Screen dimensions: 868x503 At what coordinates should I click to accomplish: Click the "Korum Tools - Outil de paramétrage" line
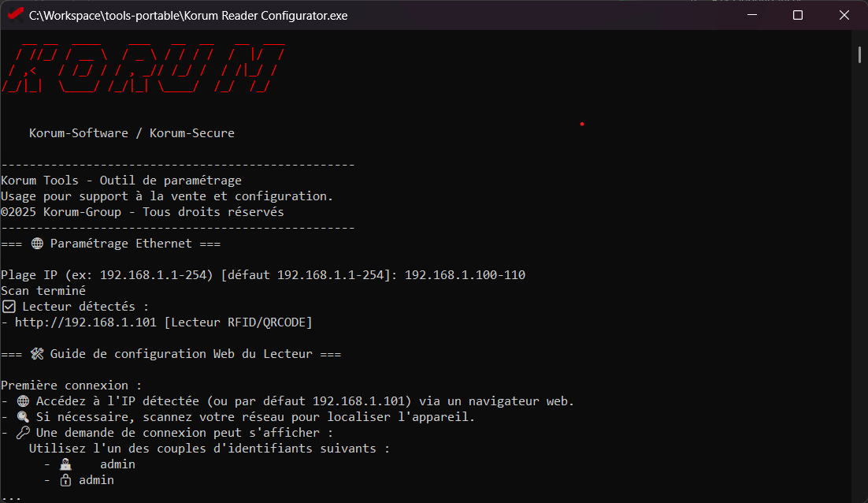121,181
